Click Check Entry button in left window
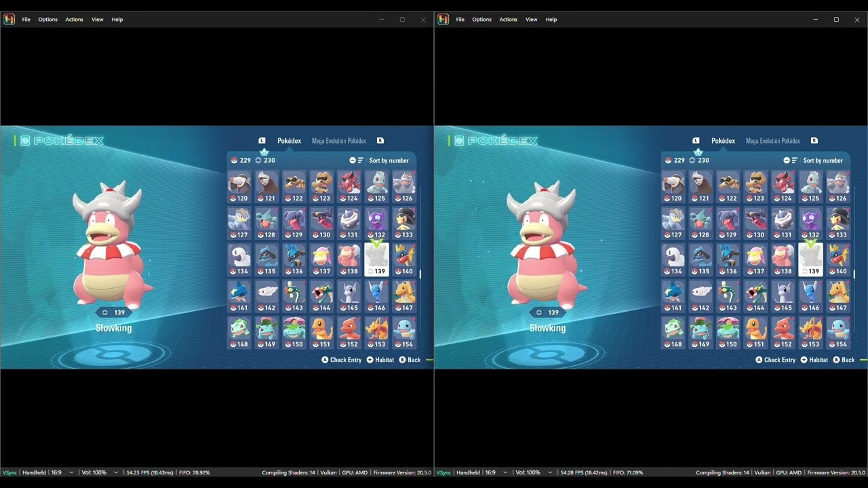Viewport: 868px width, 488px height. click(x=341, y=360)
